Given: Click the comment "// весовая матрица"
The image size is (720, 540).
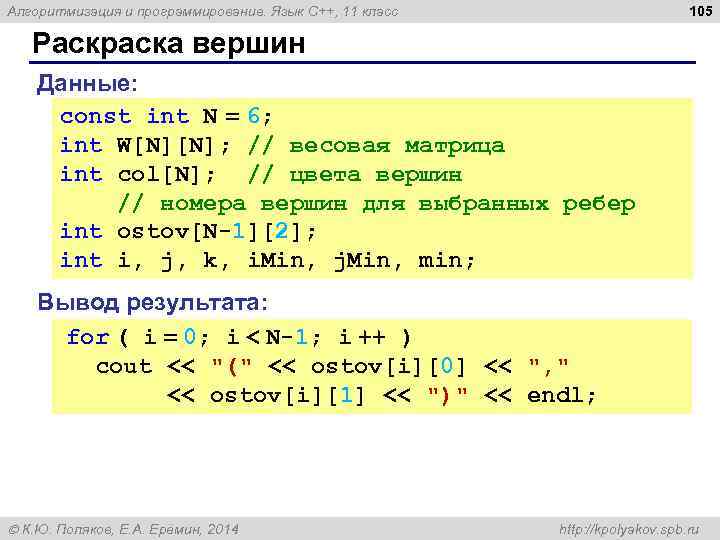Looking at the screenshot, I should pyautogui.click(x=377, y=146).
